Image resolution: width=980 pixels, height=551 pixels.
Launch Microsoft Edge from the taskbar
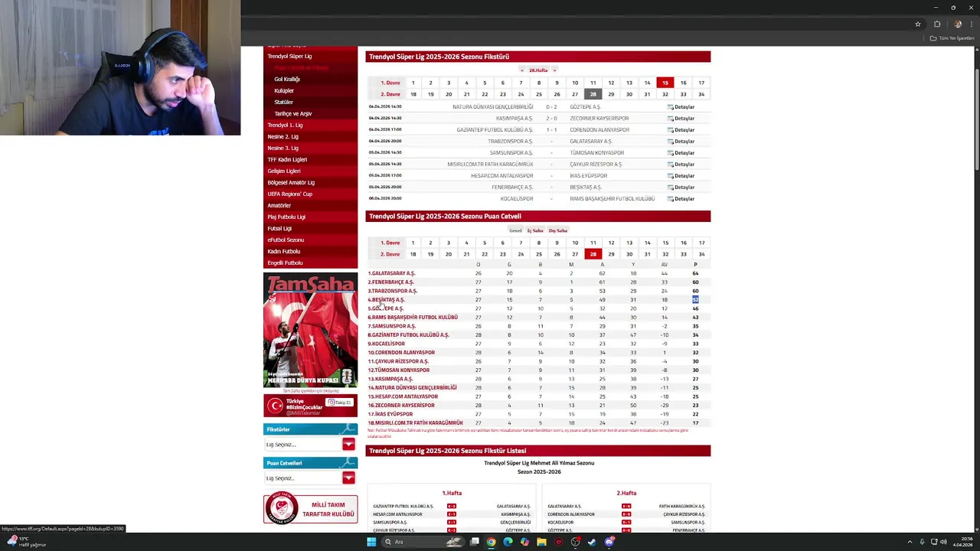[x=508, y=542]
